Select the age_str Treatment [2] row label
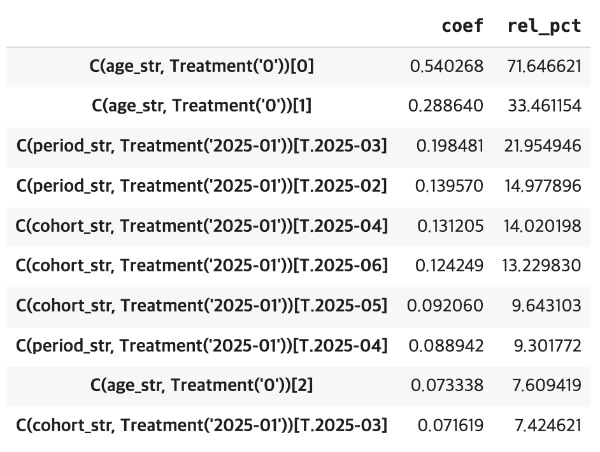600x452 pixels. [202, 386]
